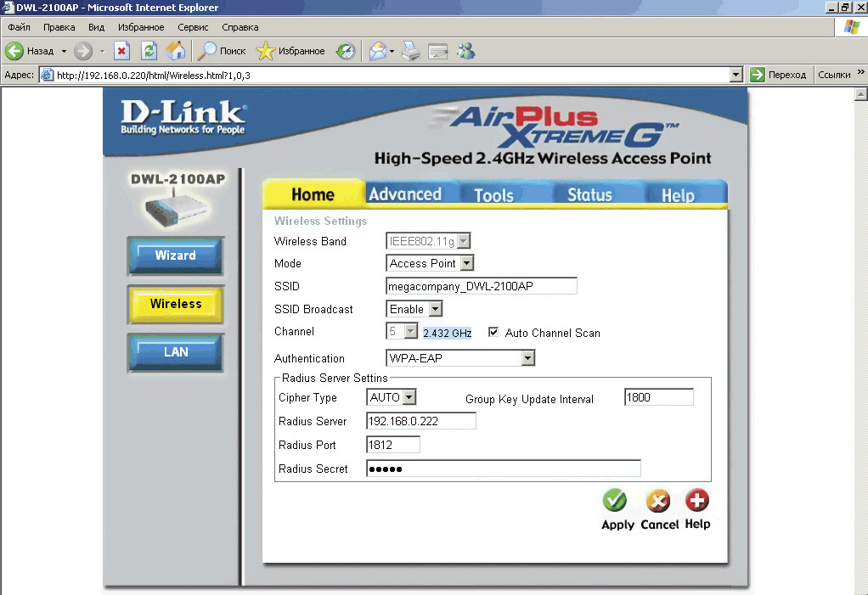868x595 pixels.
Task: Click the page icon in the address bar
Action: pyautogui.click(x=48, y=76)
